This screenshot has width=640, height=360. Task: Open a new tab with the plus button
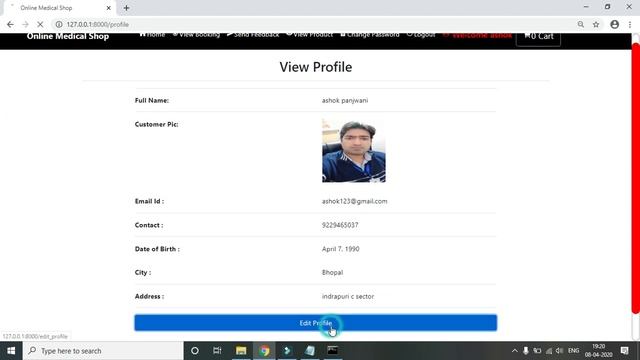(127, 8)
